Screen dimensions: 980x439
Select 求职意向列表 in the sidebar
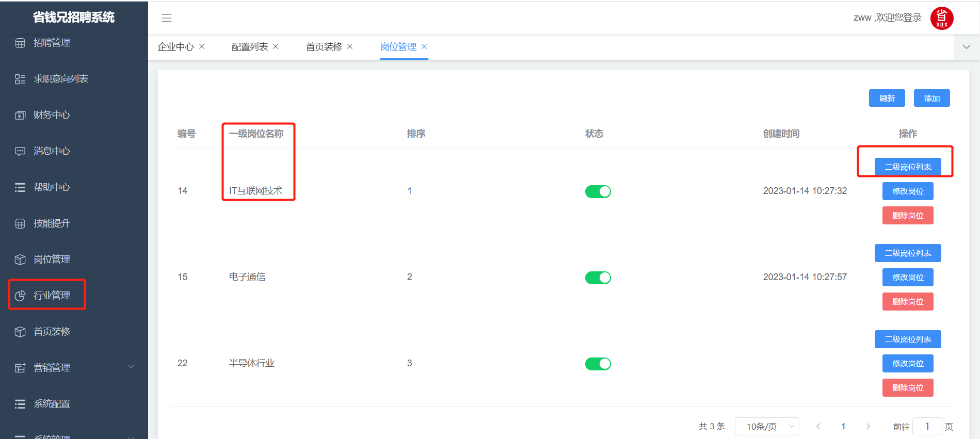point(61,79)
